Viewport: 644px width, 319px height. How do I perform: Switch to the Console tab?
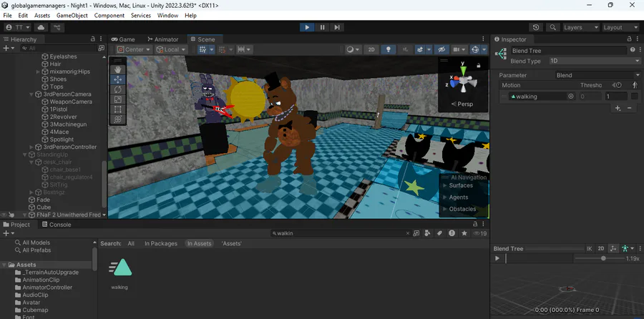click(56, 225)
